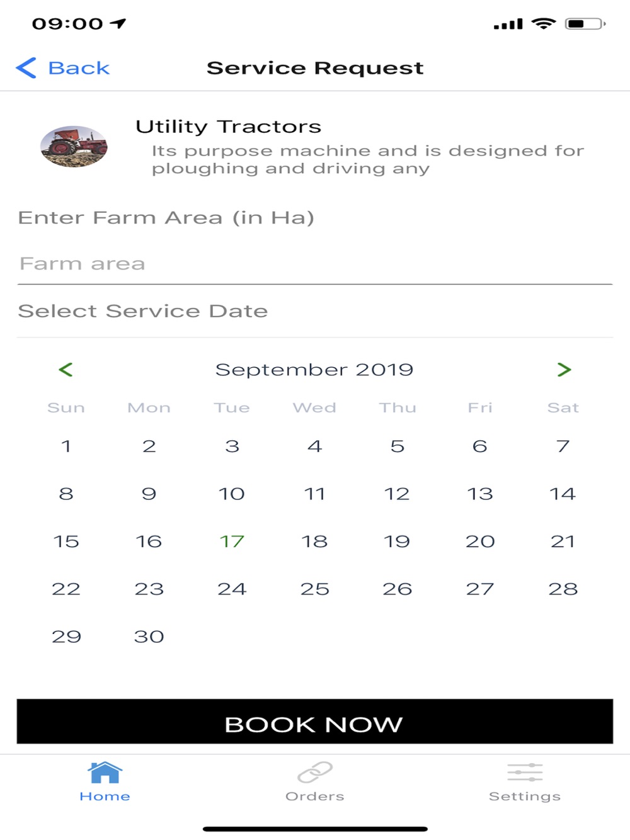630x840 pixels.
Task: Tap the Utility Tractors thumbnail image
Action: (x=74, y=146)
